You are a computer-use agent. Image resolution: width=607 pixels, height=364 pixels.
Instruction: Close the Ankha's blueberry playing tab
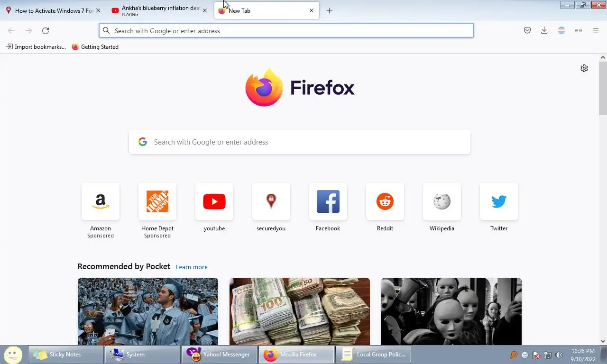coord(205,10)
